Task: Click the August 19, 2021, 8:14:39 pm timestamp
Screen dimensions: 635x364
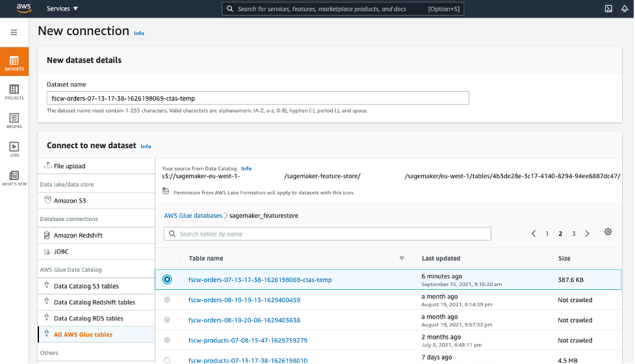Action: tap(457, 304)
